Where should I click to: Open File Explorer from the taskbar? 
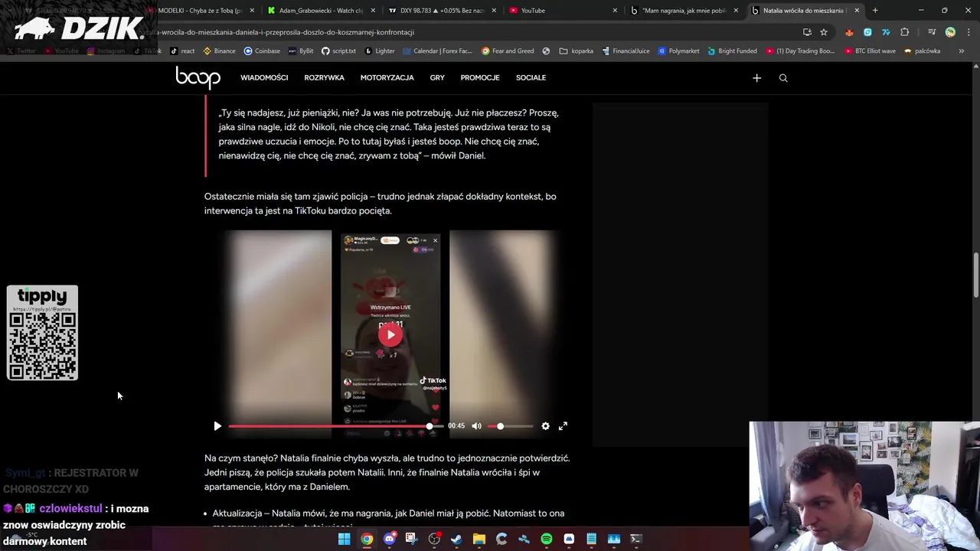(479, 539)
